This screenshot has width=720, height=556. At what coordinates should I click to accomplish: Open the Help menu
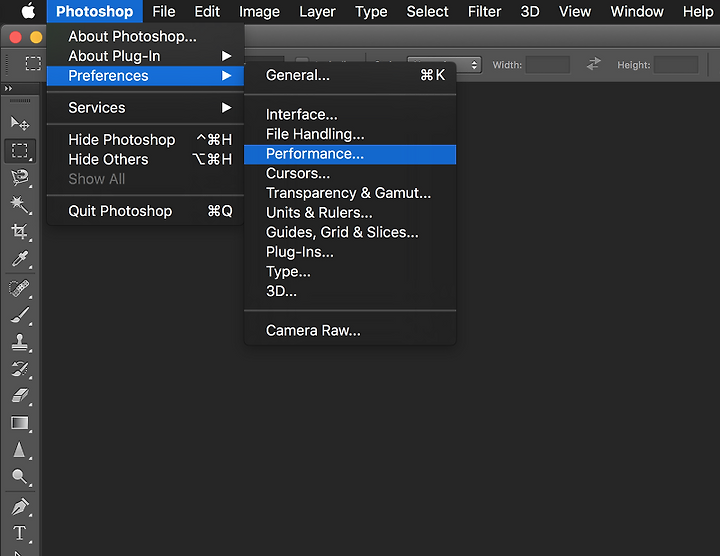(698, 11)
